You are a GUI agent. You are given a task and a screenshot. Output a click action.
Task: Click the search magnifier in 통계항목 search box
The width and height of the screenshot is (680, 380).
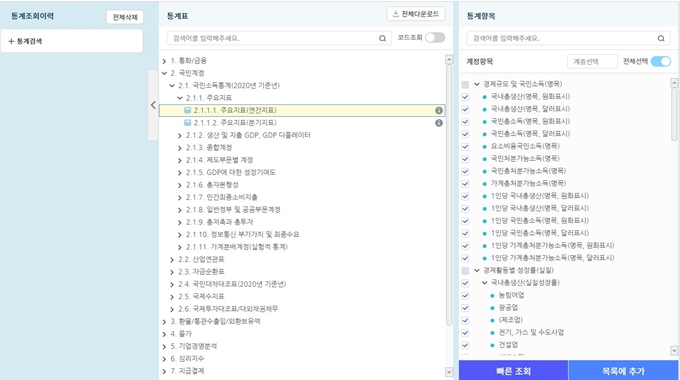click(660, 38)
